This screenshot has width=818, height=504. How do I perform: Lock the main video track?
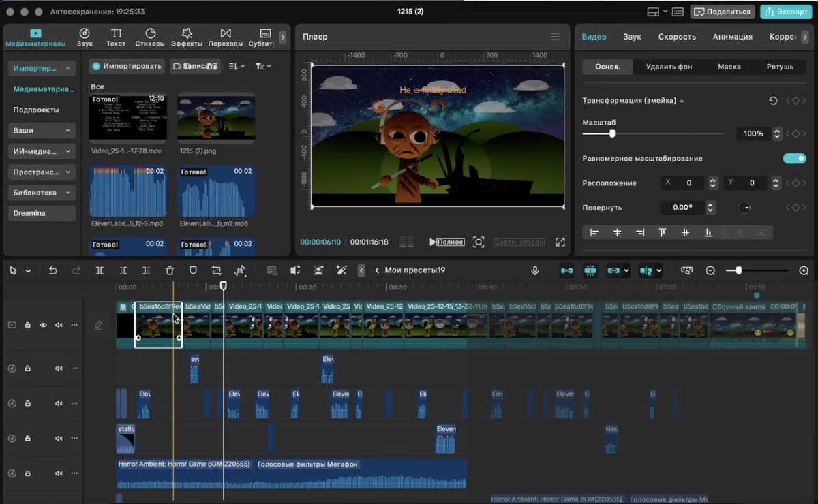pos(28,326)
